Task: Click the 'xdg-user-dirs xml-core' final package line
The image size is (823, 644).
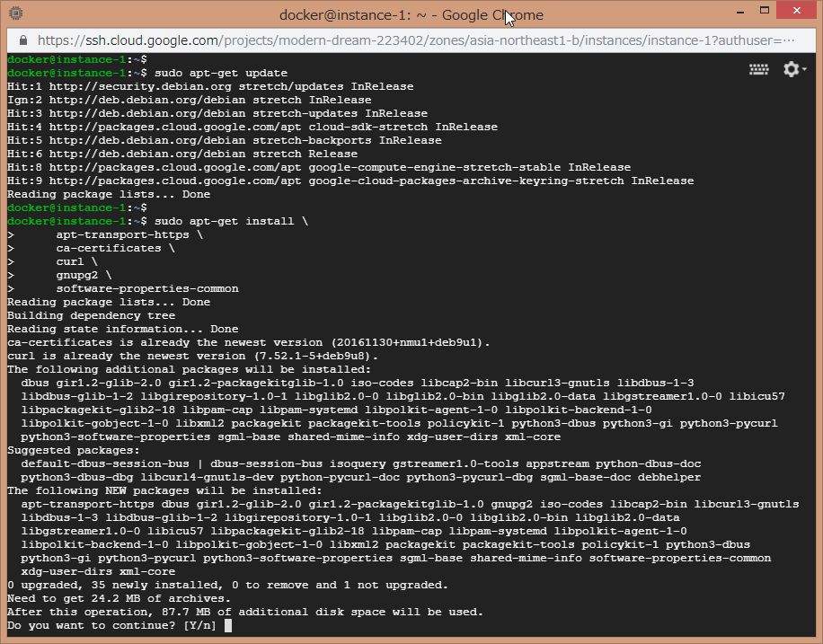Action: tap(98, 571)
